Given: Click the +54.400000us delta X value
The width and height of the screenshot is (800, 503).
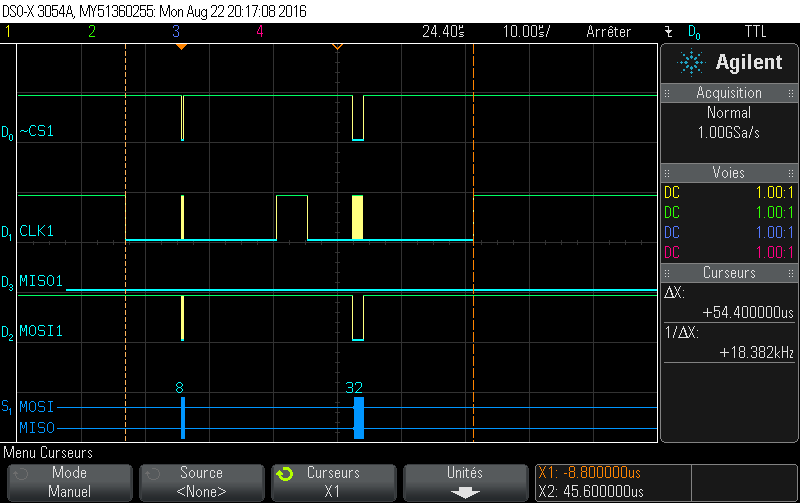Looking at the screenshot, I should coord(748,313).
